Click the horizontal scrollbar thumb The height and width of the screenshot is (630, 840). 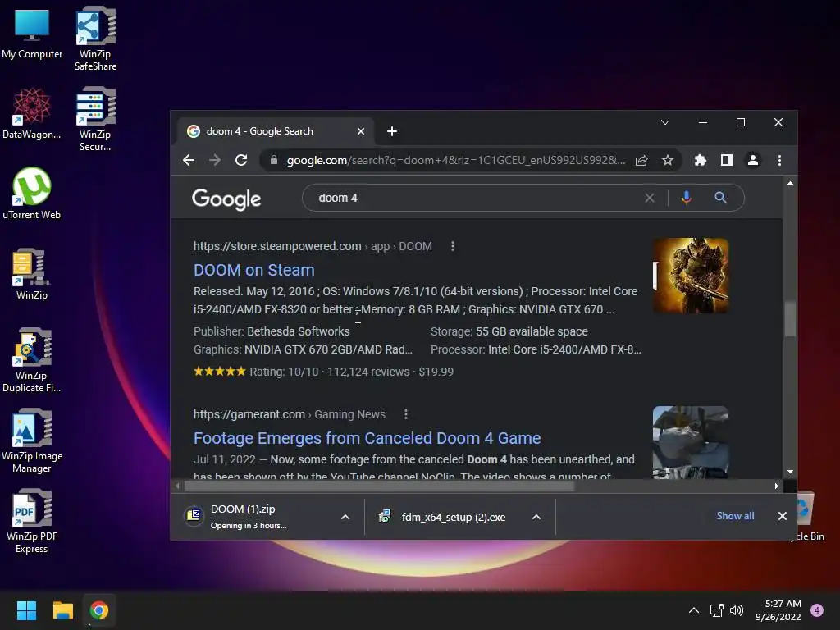379,486
